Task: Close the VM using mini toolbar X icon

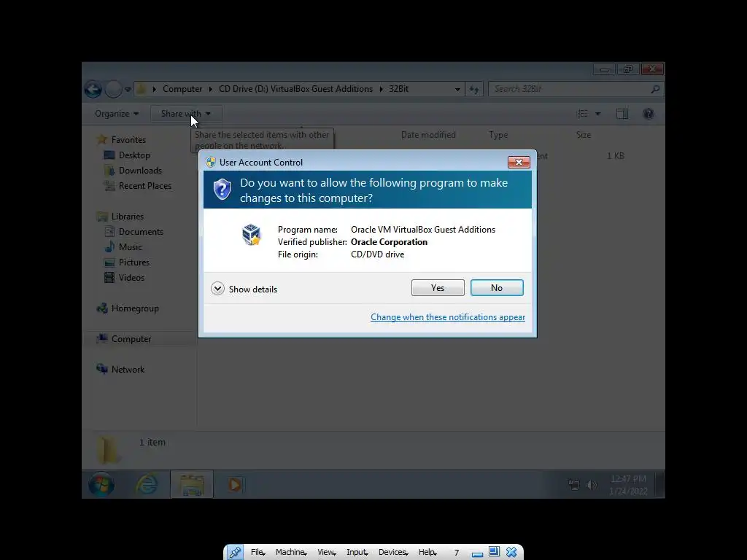Action: [511, 552]
